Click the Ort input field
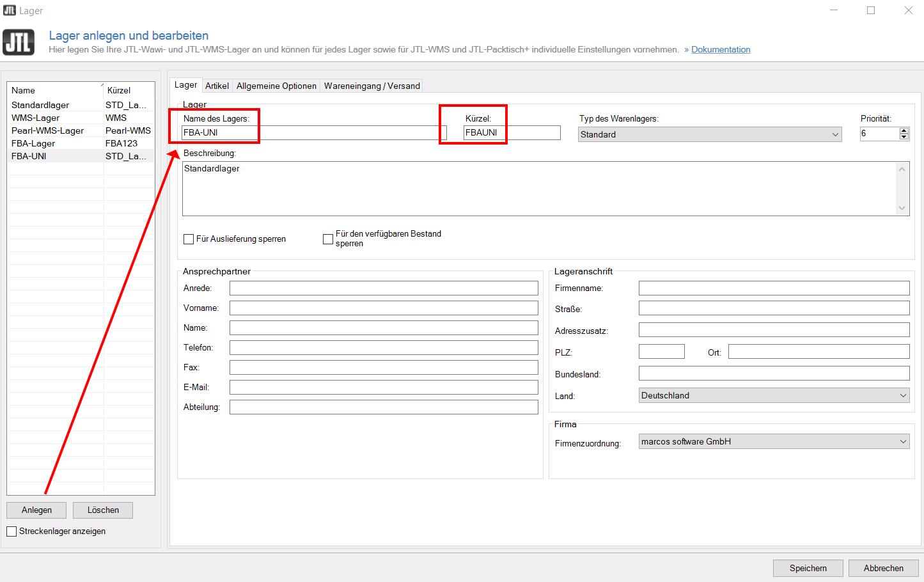The width and height of the screenshot is (924, 582). [818, 351]
